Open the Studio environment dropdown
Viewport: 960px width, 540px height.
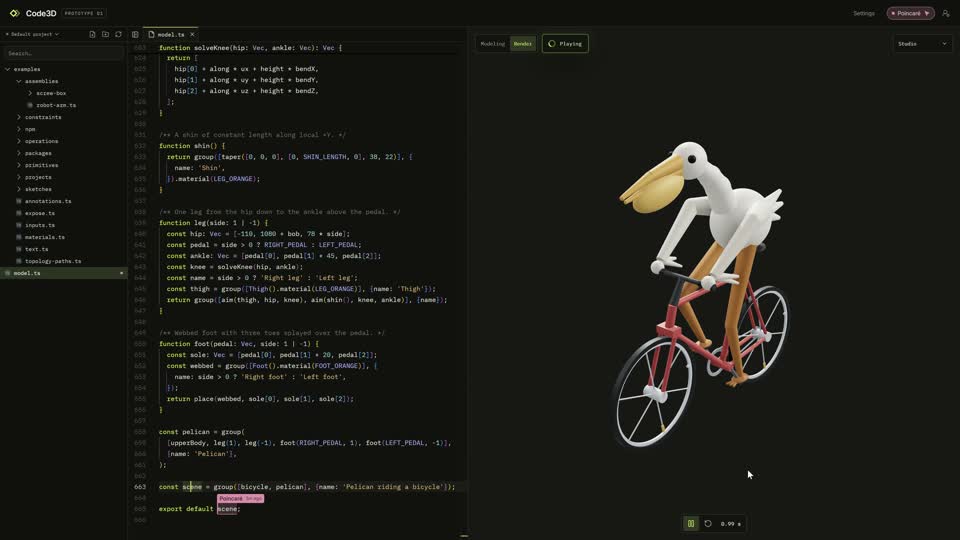point(922,43)
